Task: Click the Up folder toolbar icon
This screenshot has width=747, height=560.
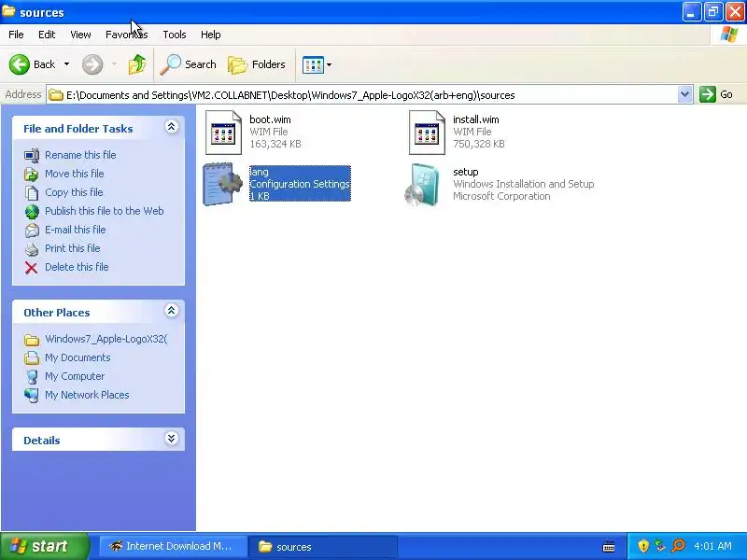Action: click(x=137, y=64)
